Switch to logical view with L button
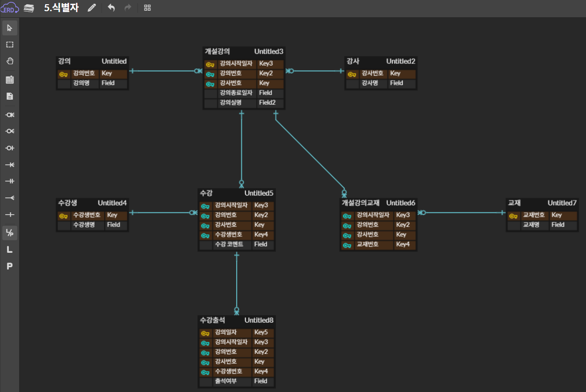The height and width of the screenshot is (392, 586). [10, 250]
